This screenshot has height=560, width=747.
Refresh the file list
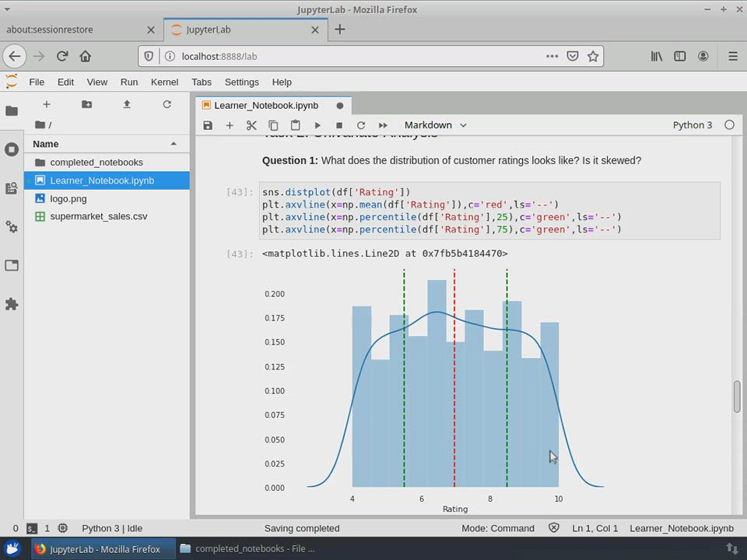167,104
